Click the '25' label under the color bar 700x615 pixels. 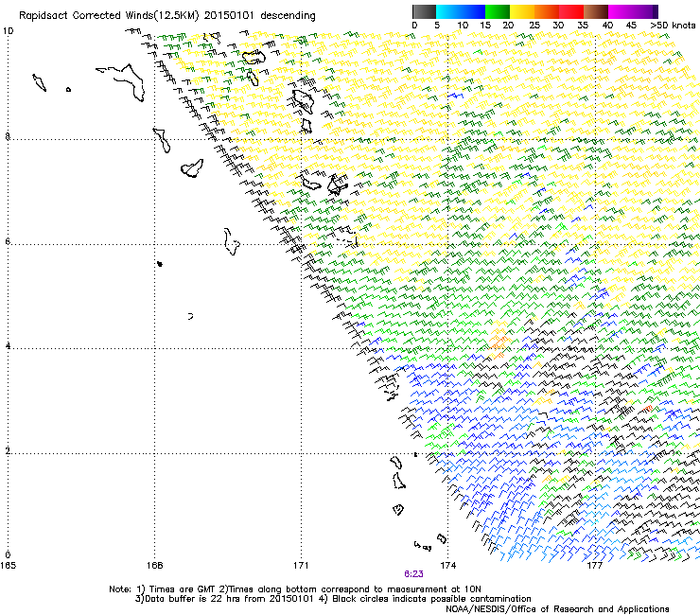[534, 26]
